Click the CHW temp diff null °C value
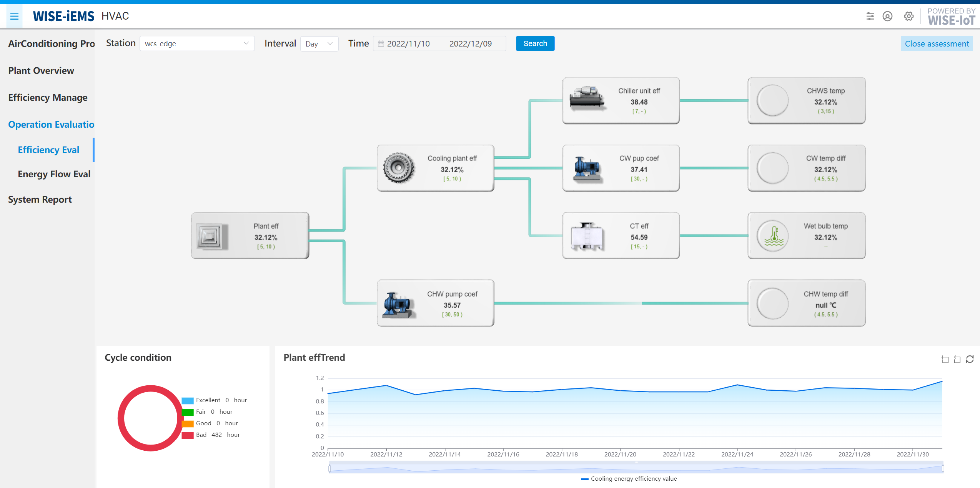The width and height of the screenshot is (980, 488). point(825,305)
